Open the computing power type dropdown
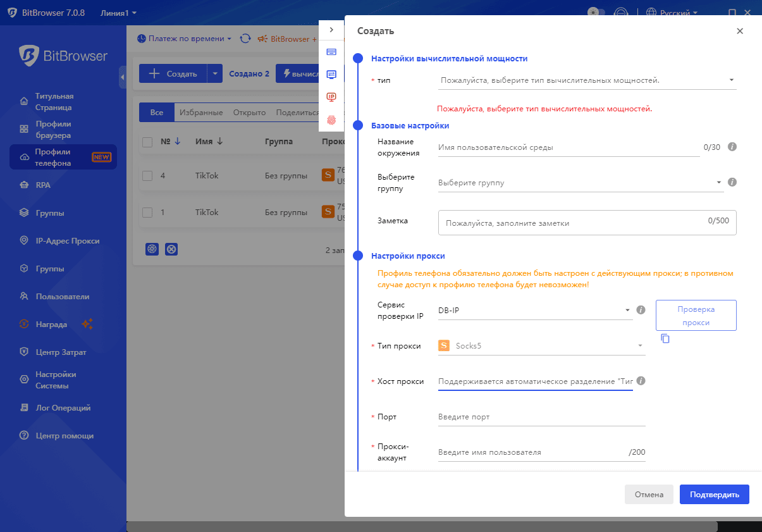This screenshot has height=532, width=762. (587, 80)
